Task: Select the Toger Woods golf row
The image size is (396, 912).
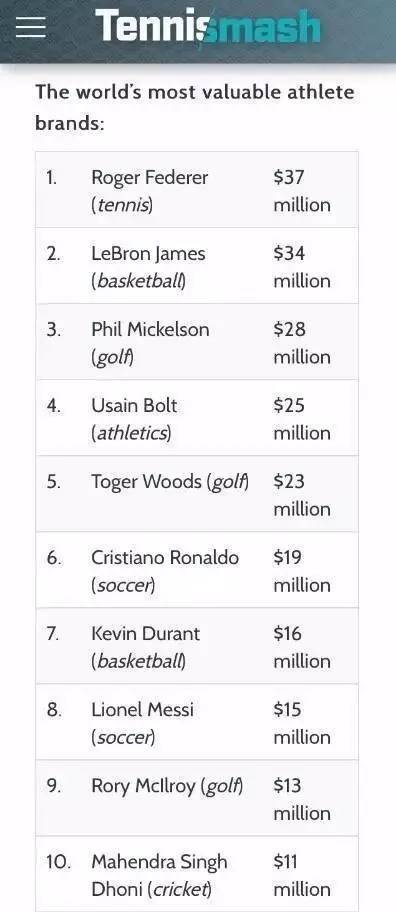Action: point(197,494)
